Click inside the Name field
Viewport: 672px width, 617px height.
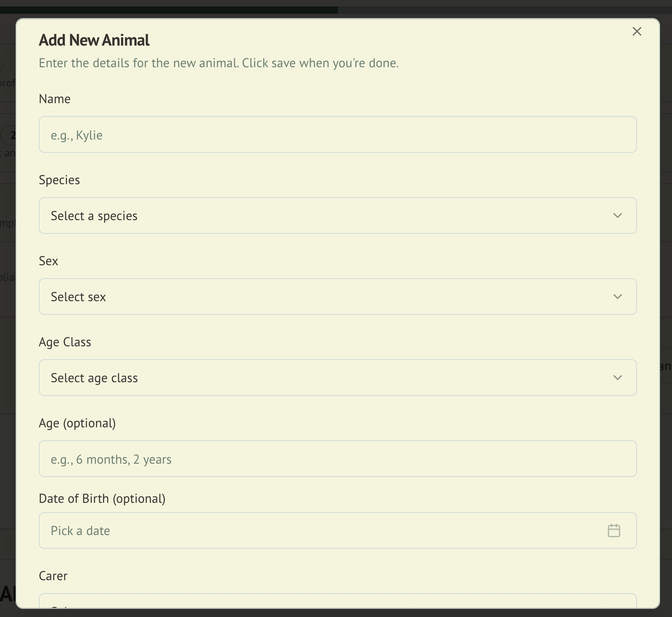[x=322, y=134]
